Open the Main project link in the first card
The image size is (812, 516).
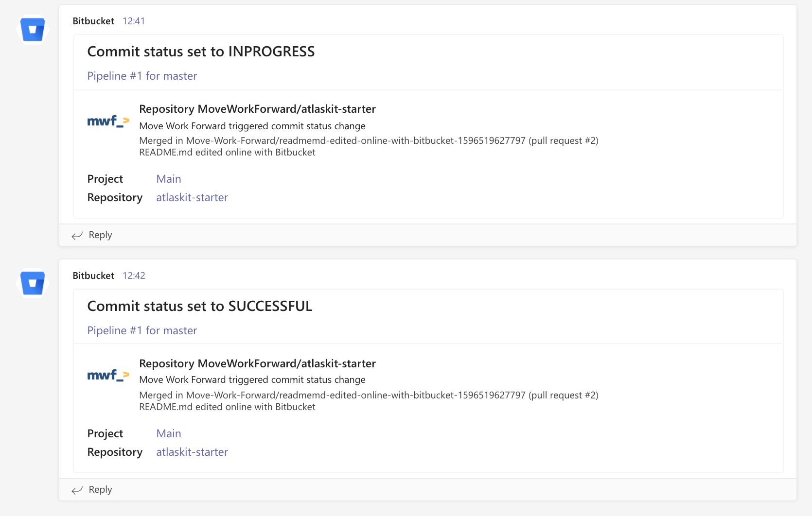(x=169, y=179)
